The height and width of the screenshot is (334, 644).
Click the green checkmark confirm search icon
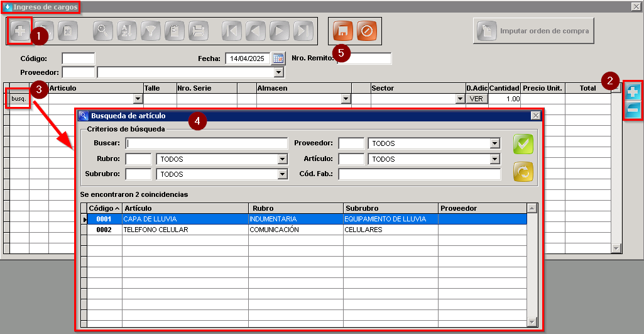(x=523, y=144)
